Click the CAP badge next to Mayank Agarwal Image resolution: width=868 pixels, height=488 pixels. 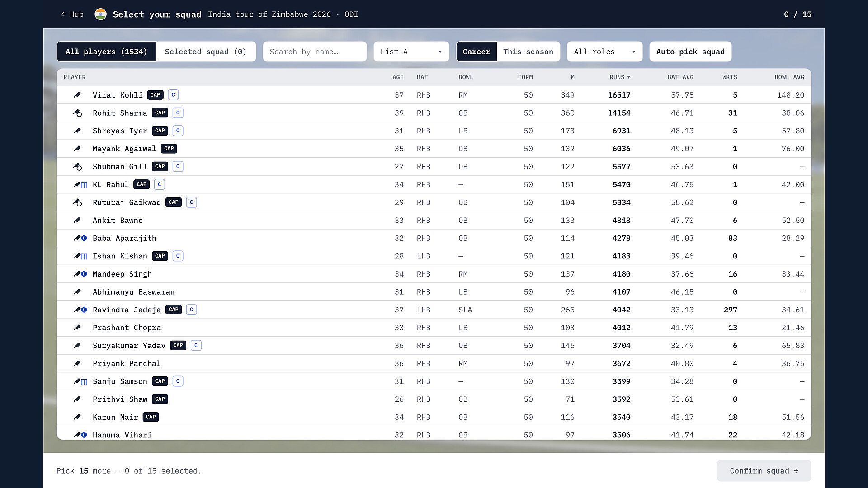click(x=169, y=149)
